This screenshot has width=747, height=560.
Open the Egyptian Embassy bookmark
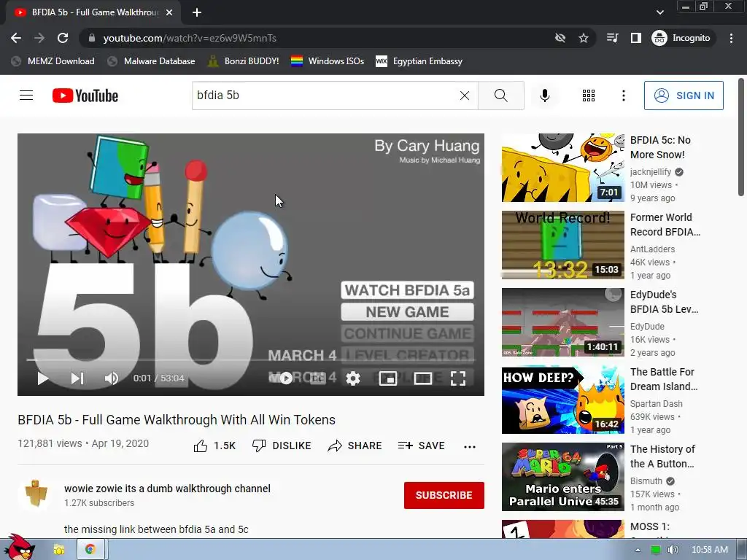tap(419, 61)
